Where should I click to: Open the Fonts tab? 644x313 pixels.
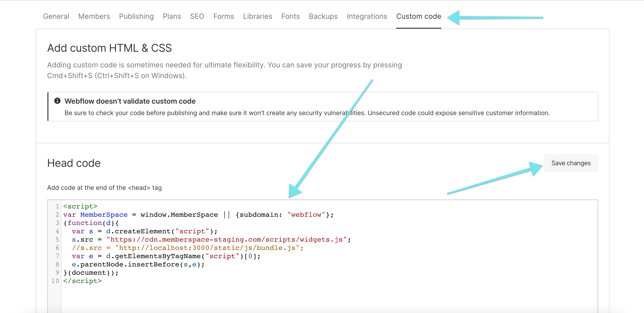[x=290, y=17]
